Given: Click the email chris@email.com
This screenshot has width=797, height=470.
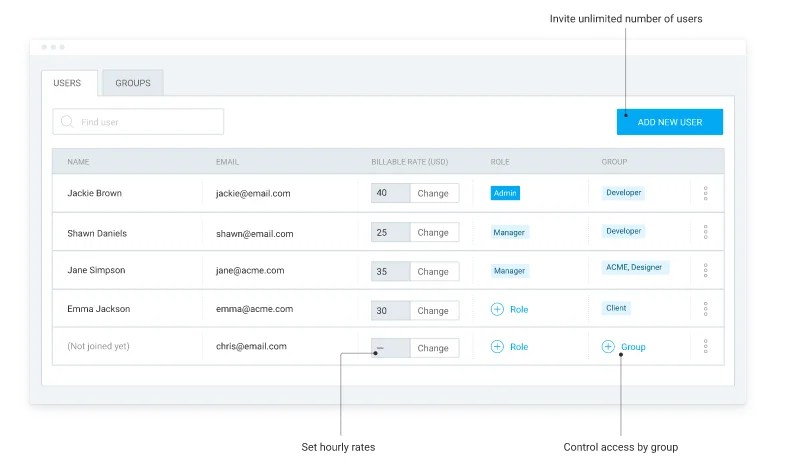Looking at the screenshot, I should pos(251,346).
